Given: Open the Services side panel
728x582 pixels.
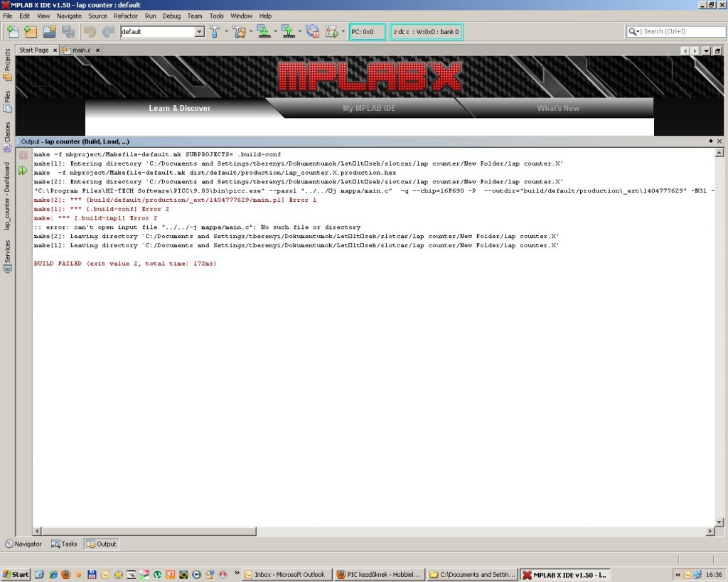Looking at the screenshot, I should coord(7,257).
